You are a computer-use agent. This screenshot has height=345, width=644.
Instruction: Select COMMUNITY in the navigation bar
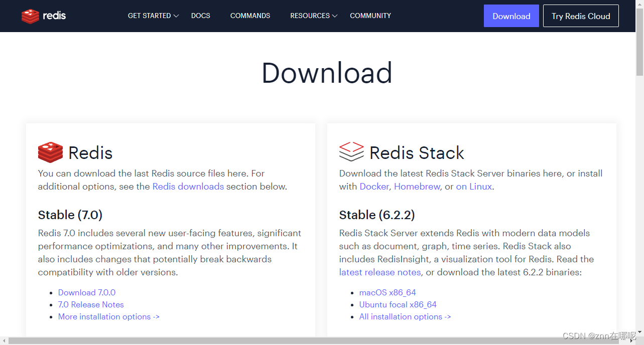370,16
